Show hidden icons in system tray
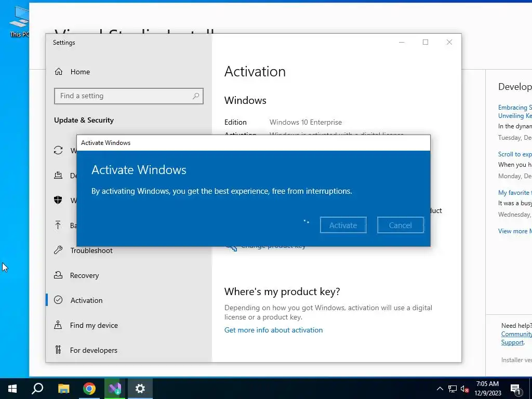The width and height of the screenshot is (532, 399). click(440, 389)
